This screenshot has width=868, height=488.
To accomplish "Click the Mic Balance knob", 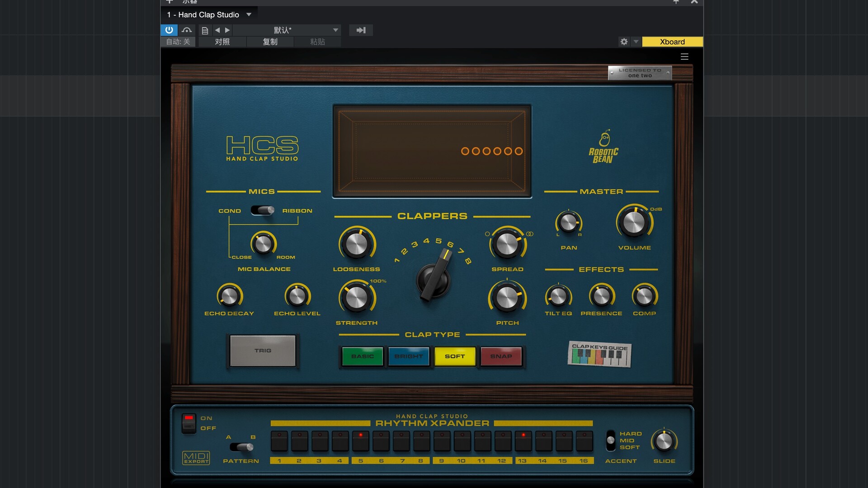I will [x=263, y=244].
